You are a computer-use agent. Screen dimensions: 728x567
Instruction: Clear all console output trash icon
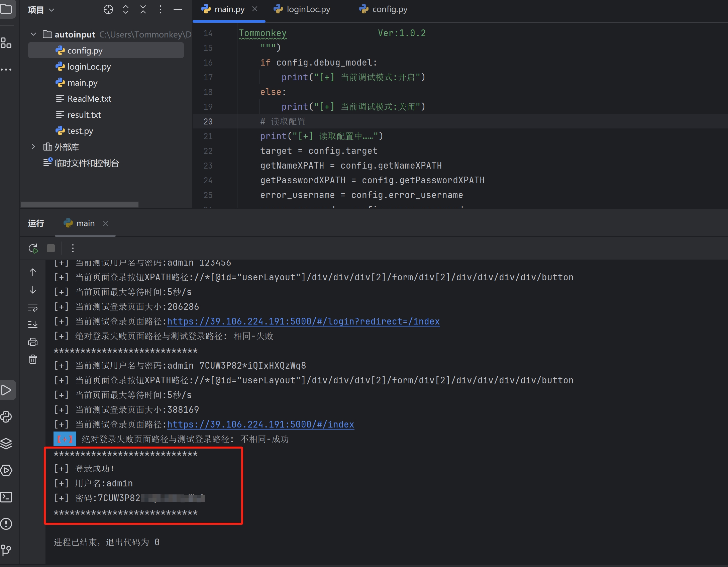point(33,359)
